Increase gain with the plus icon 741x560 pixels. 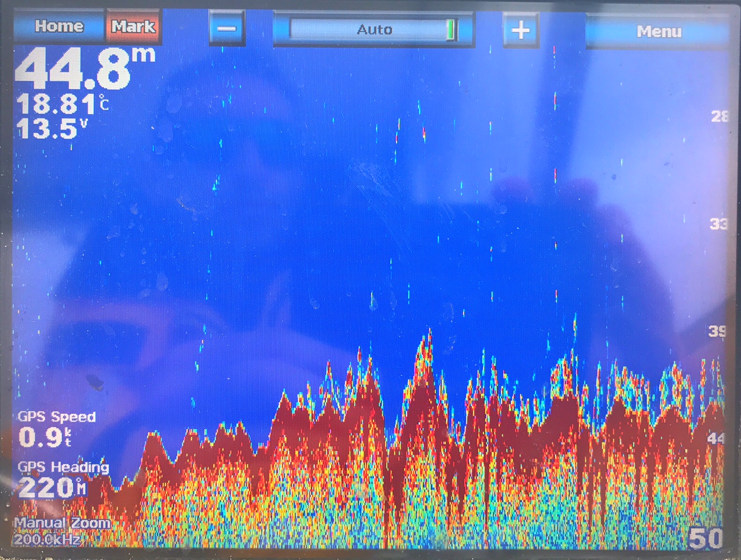pos(521,29)
